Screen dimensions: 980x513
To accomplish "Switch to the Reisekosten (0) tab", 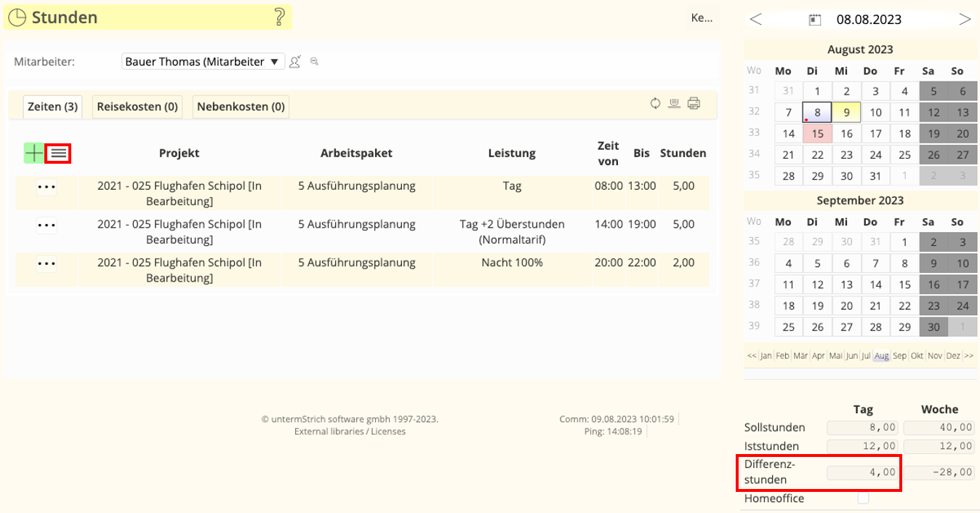I will click(x=137, y=107).
